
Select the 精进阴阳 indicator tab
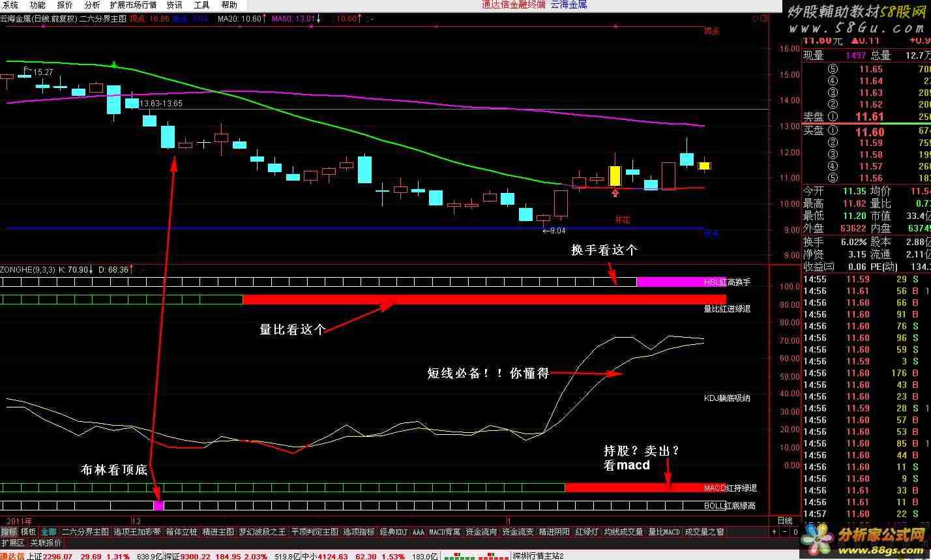tap(554, 532)
